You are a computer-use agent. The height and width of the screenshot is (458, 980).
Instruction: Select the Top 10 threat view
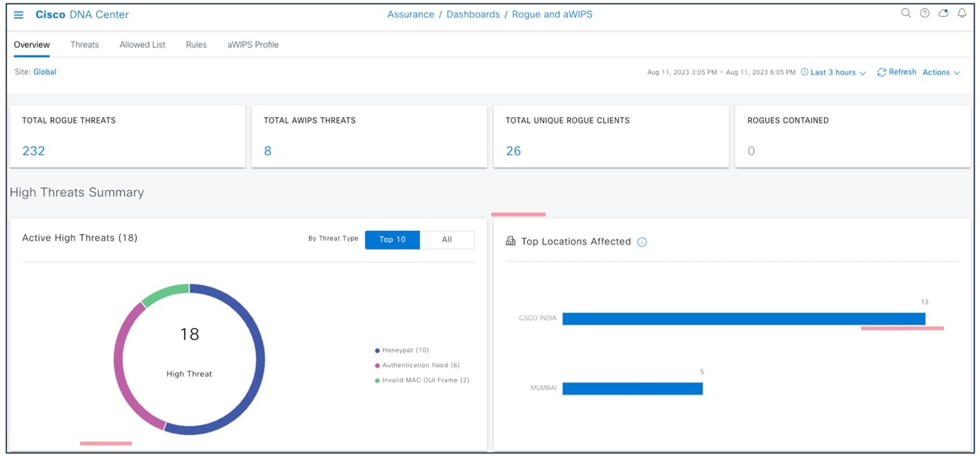click(x=392, y=240)
